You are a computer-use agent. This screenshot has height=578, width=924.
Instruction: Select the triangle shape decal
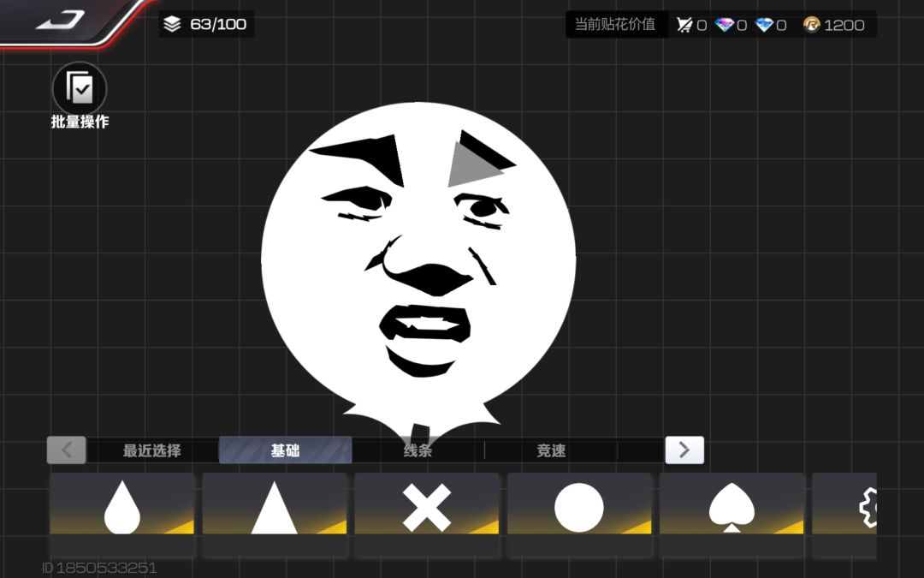274,515
